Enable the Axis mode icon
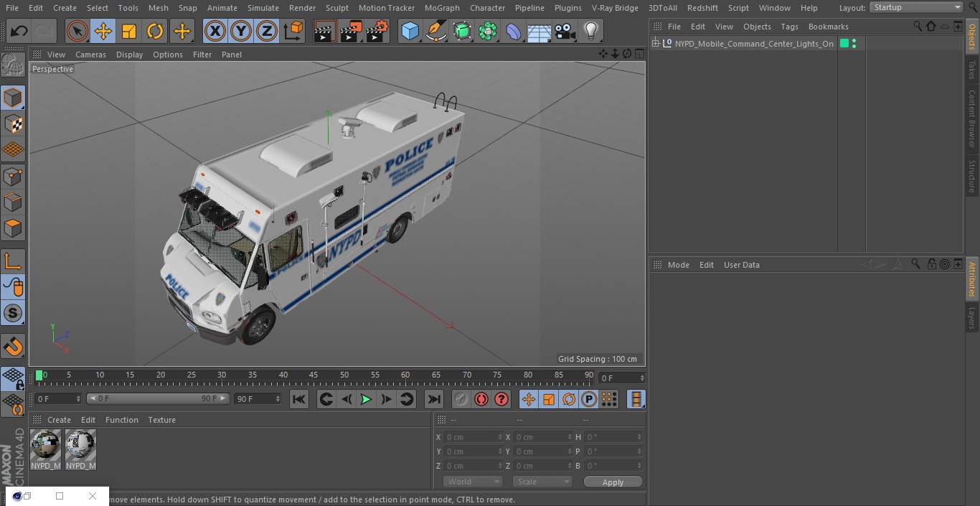Screen dimensions: 980x506 coord(13,261)
